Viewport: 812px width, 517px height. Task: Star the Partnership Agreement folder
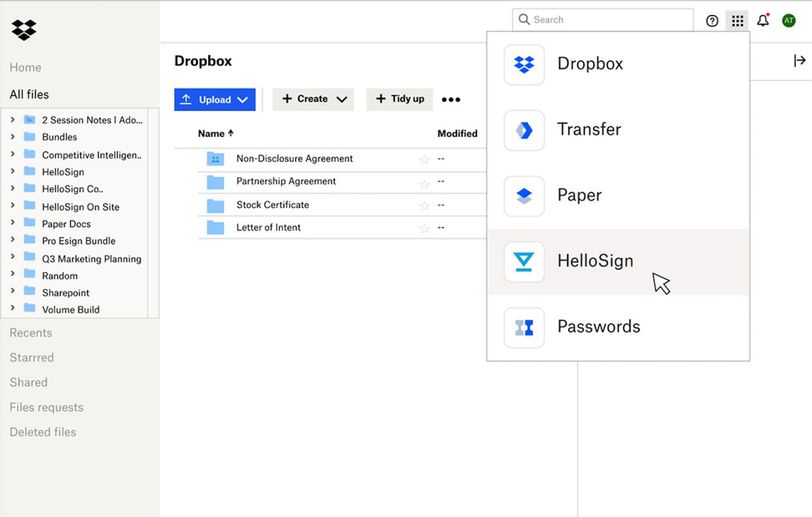point(424,182)
